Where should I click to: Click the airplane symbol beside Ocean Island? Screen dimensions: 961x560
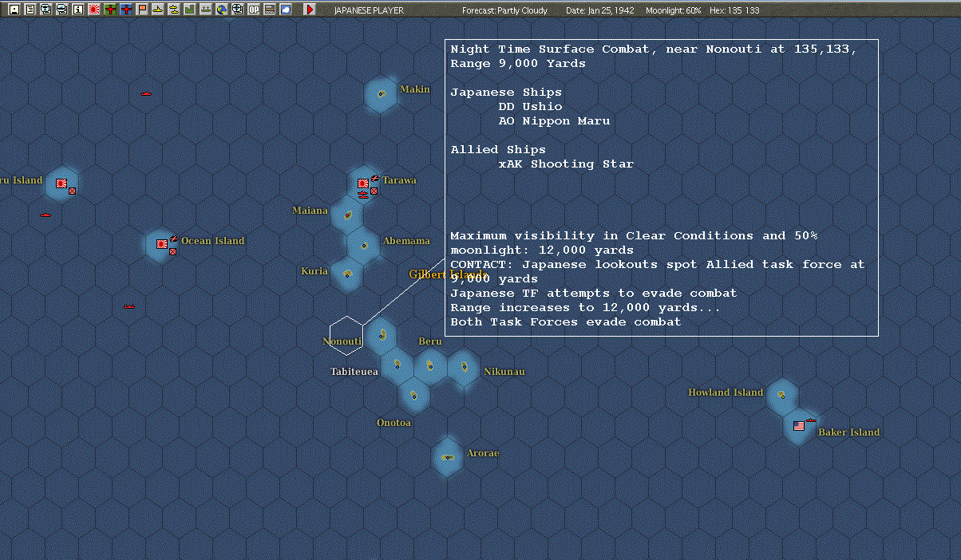pyautogui.click(x=173, y=239)
